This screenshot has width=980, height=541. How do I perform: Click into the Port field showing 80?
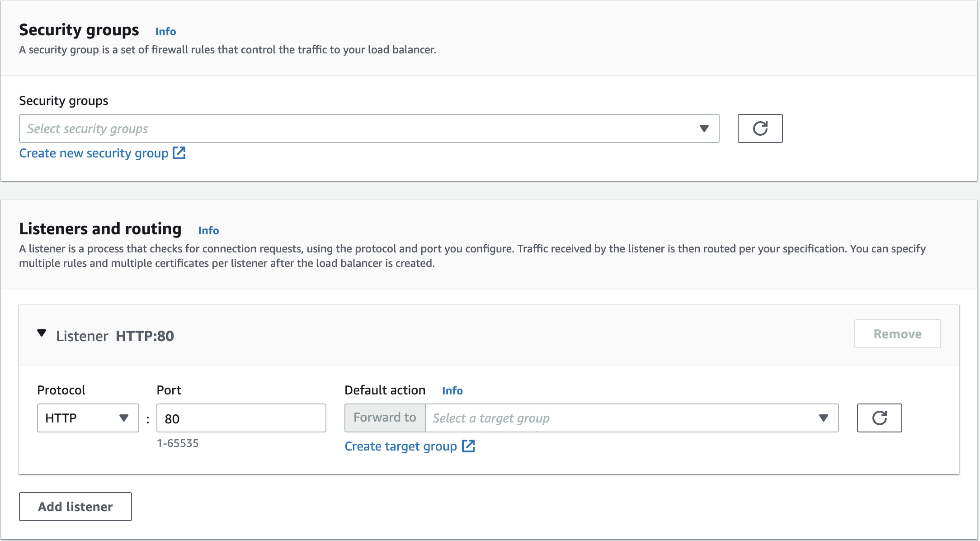point(241,418)
